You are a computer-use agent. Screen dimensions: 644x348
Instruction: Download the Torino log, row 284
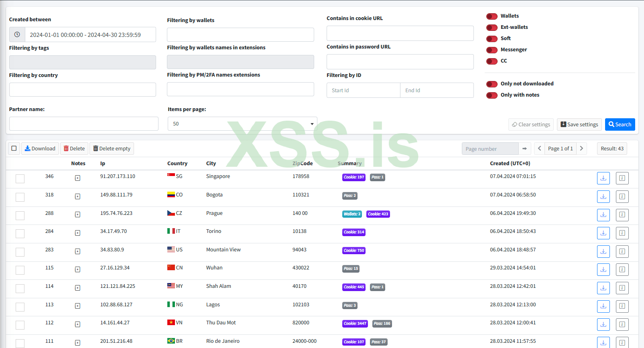(603, 233)
